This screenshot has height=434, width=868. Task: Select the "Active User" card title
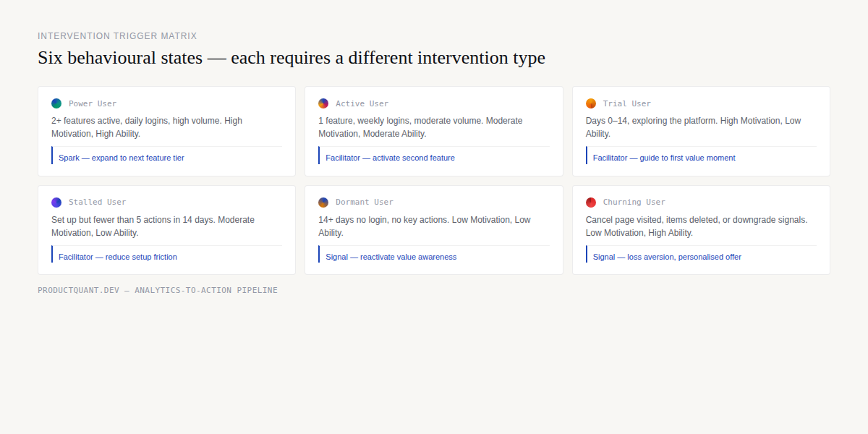[362, 103]
